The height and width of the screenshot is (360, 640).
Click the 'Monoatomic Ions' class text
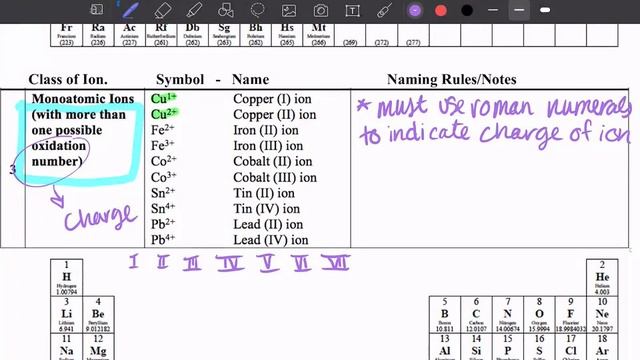[x=83, y=99]
